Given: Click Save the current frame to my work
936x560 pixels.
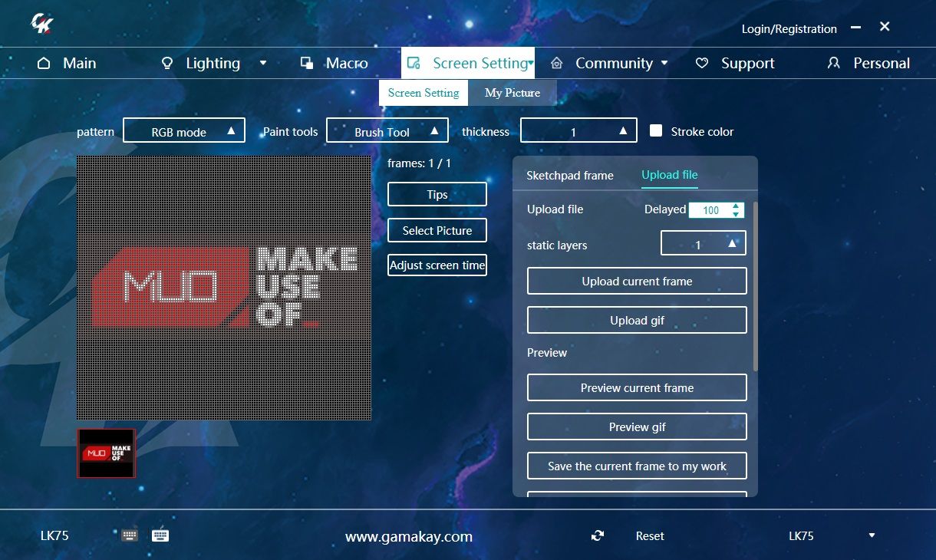Looking at the screenshot, I should (x=636, y=466).
